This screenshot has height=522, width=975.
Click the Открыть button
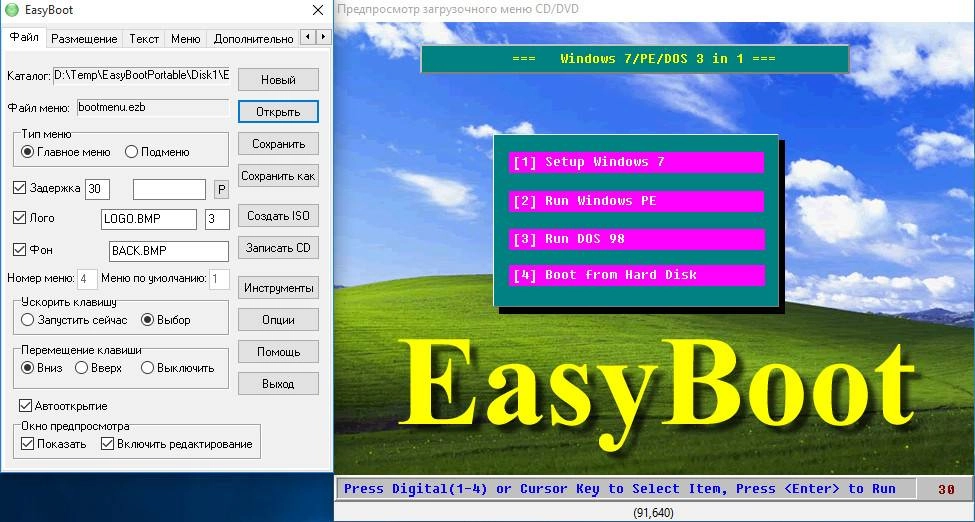(x=278, y=112)
